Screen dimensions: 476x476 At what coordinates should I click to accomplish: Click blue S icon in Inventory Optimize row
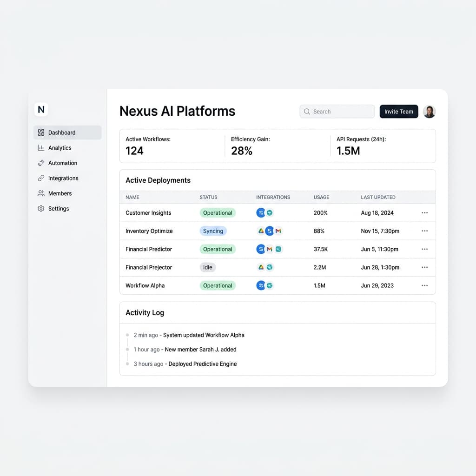click(x=269, y=231)
